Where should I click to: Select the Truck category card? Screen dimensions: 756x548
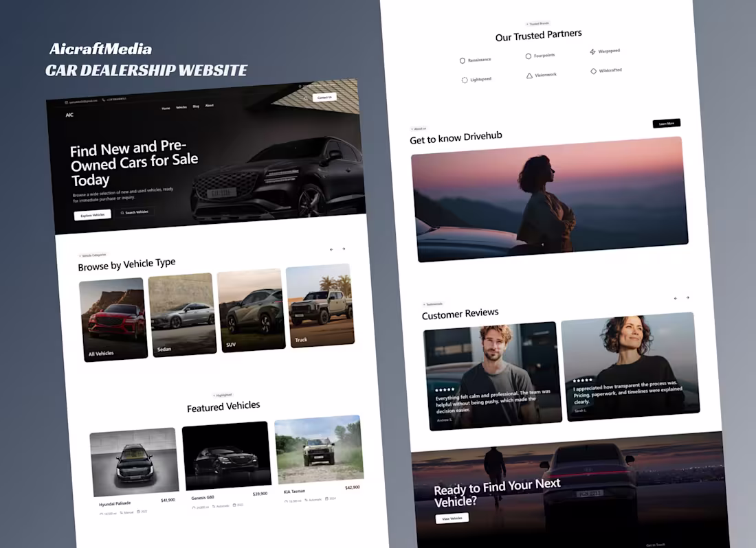click(x=320, y=306)
